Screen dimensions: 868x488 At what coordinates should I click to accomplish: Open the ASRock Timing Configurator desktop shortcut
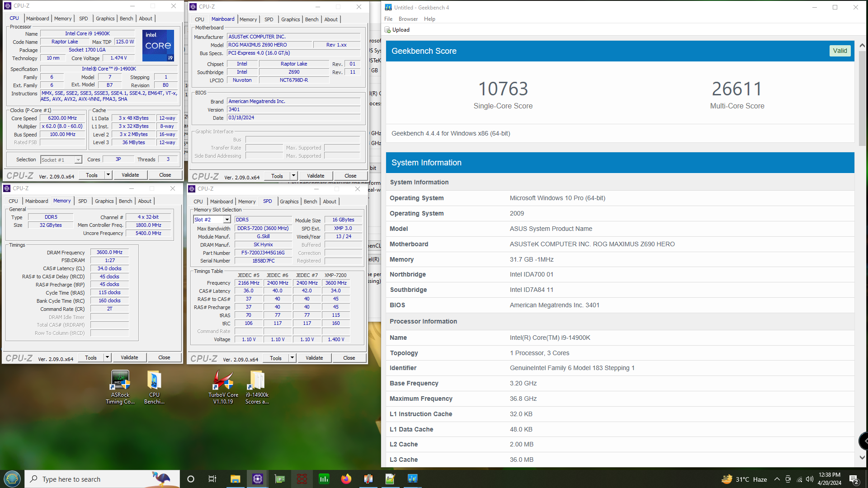(x=120, y=387)
